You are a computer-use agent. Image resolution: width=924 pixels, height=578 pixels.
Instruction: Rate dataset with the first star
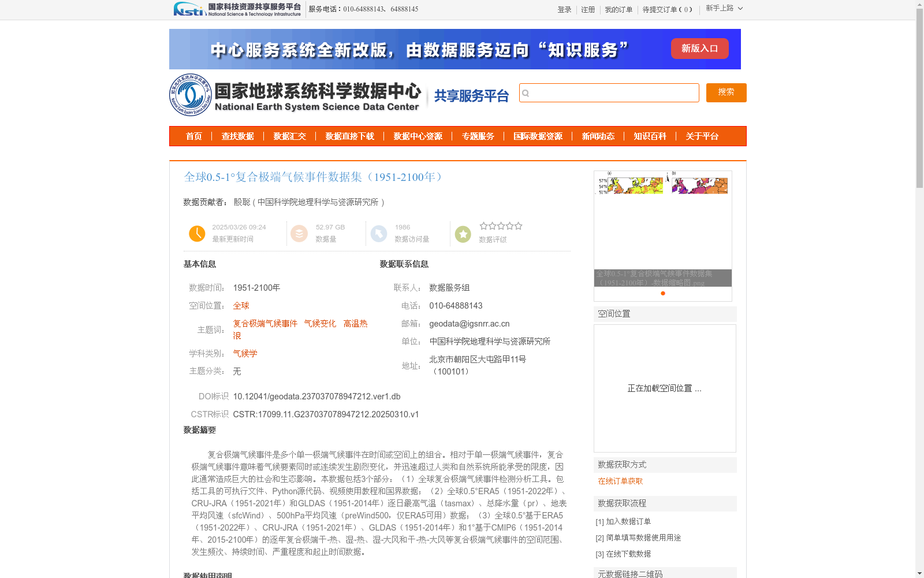click(484, 226)
